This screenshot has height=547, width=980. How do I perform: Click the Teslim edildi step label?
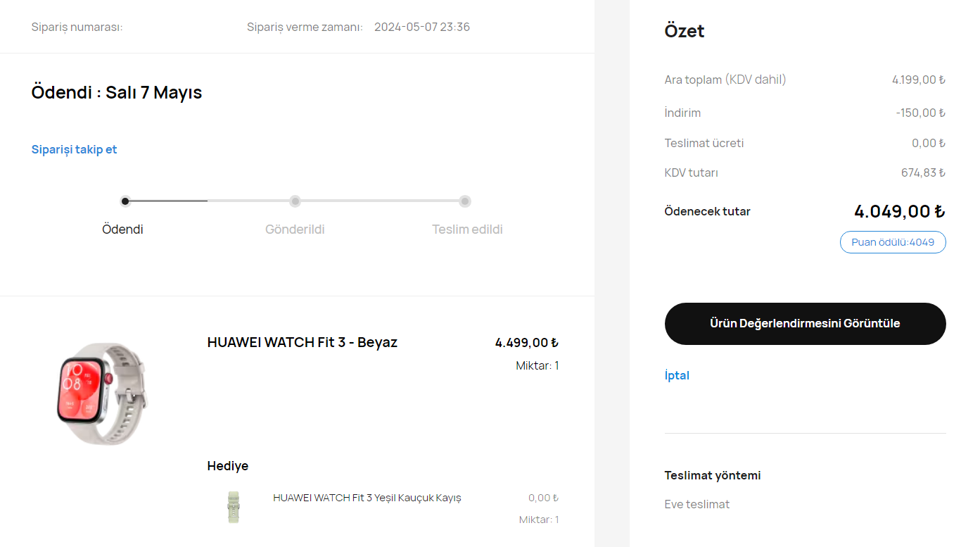[x=467, y=230]
